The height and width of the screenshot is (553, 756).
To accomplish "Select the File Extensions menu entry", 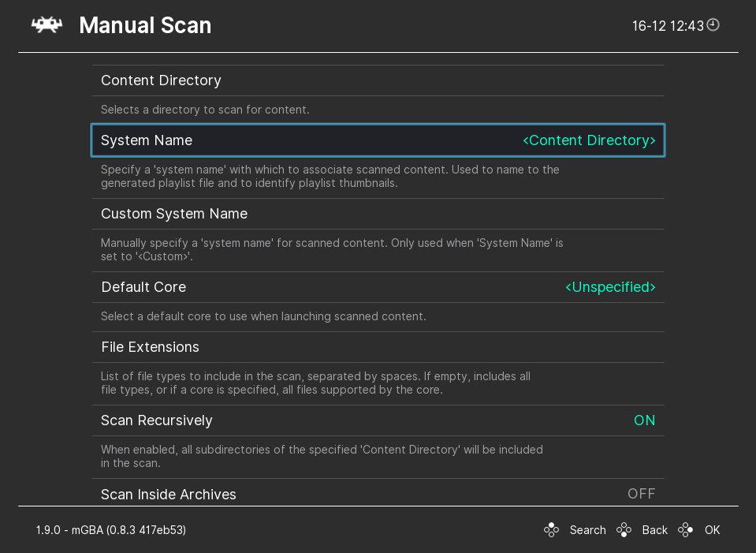I will pyautogui.click(x=150, y=347).
